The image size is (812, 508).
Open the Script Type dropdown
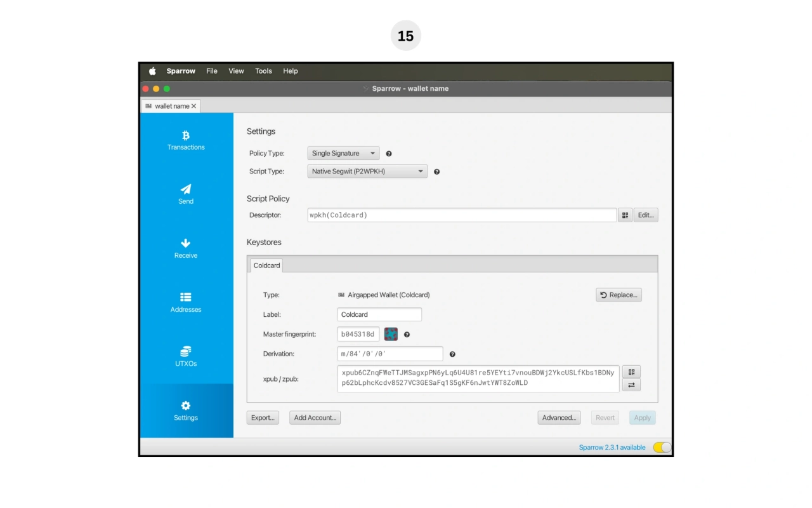[x=367, y=171]
